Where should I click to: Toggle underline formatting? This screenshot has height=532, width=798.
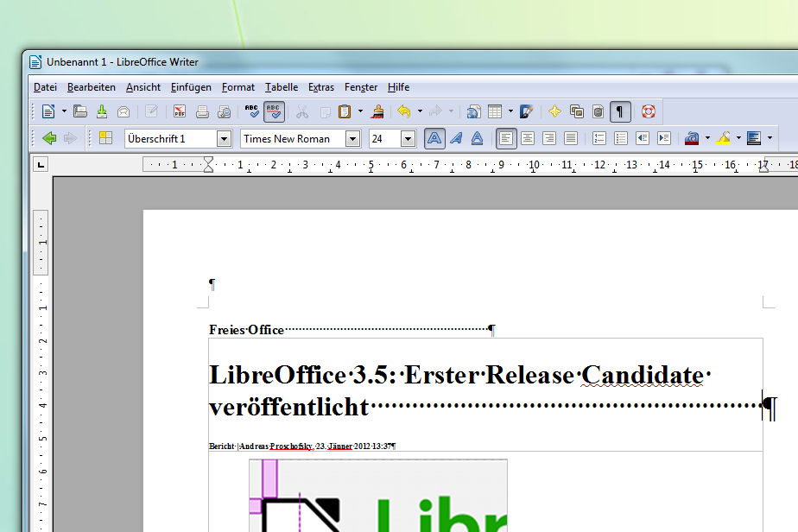(x=477, y=138)
